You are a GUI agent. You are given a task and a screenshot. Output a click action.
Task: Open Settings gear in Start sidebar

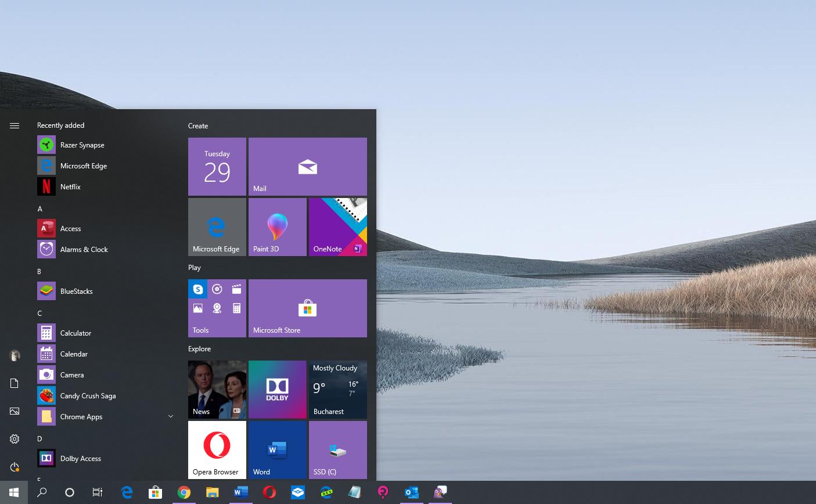pyautogui.click(x=15, y=439)
